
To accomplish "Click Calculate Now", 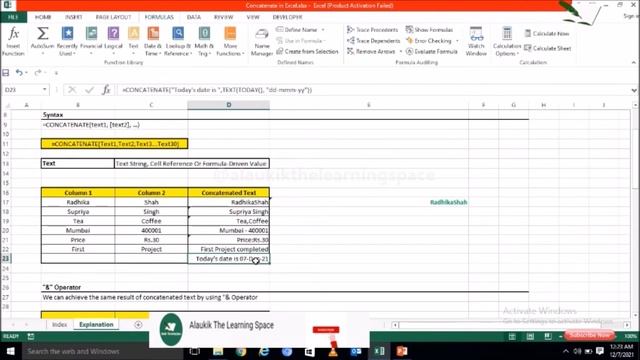I will pyautogui.click(x=547, y=33).
